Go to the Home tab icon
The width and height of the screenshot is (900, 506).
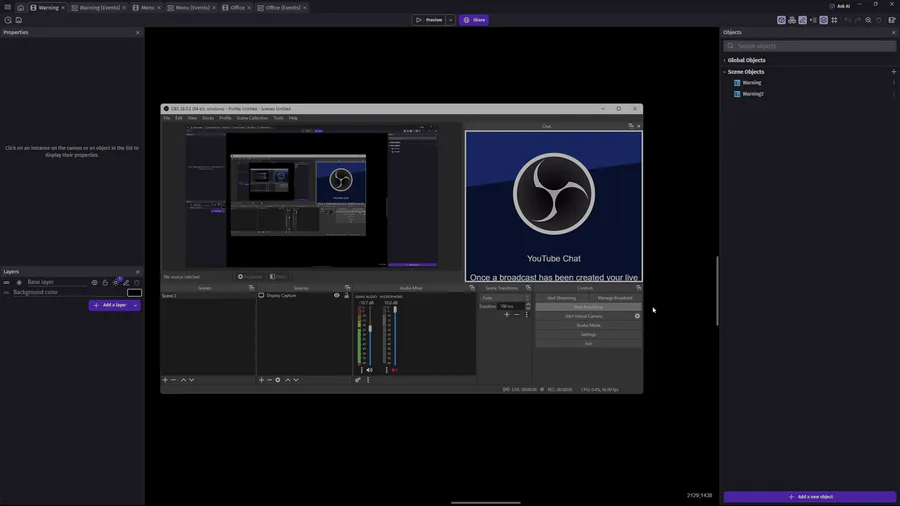(21, 7)
